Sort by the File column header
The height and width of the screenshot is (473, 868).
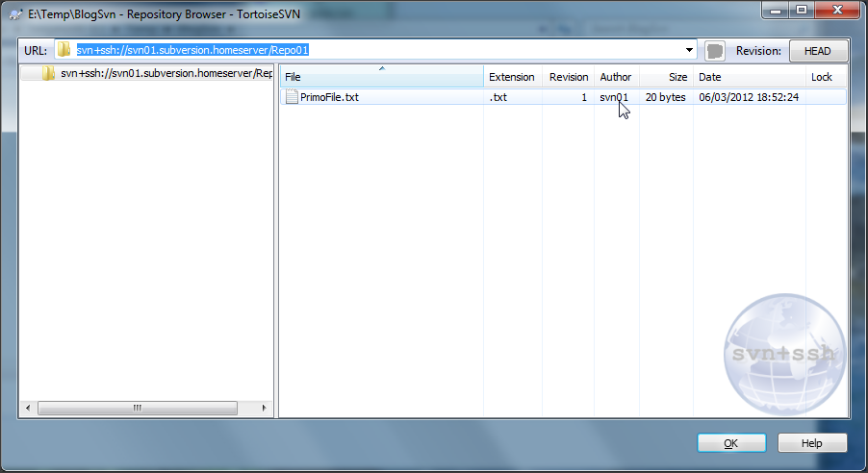381,77
